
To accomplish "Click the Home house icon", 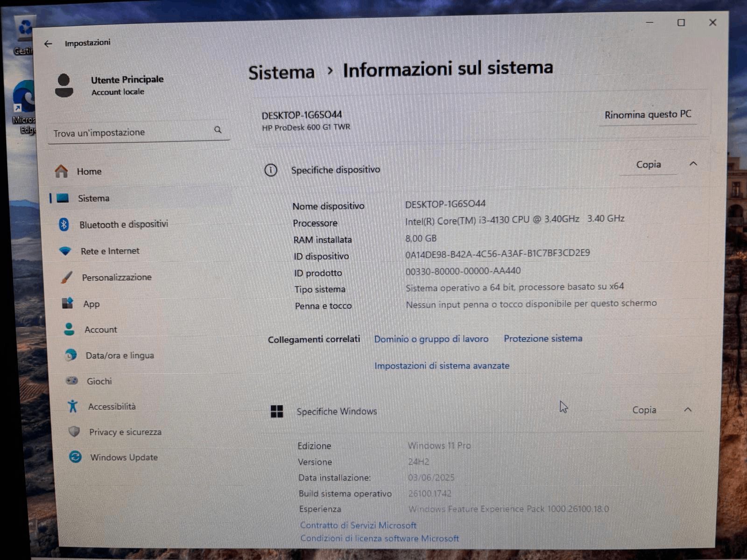I will coord(61,171).
